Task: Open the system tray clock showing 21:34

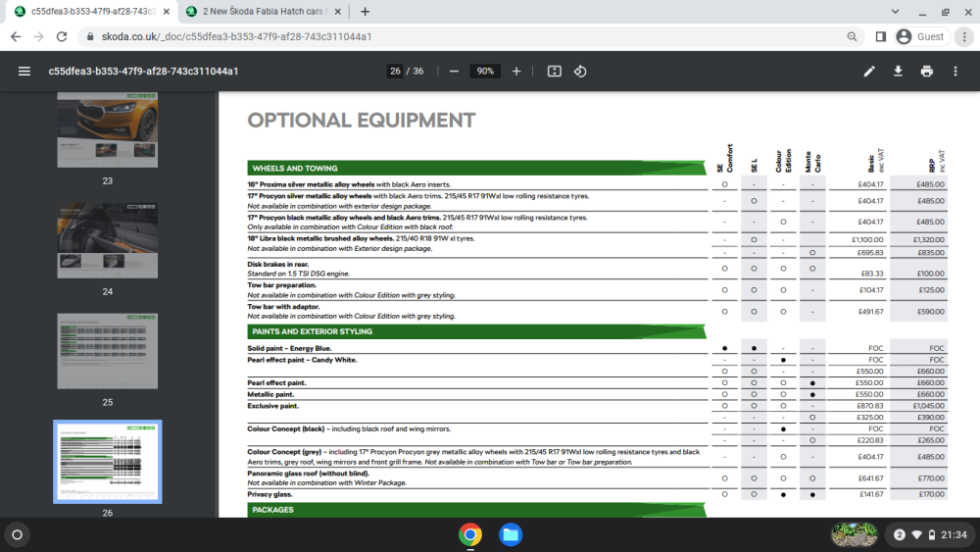Action: click(x=954, y=535)
